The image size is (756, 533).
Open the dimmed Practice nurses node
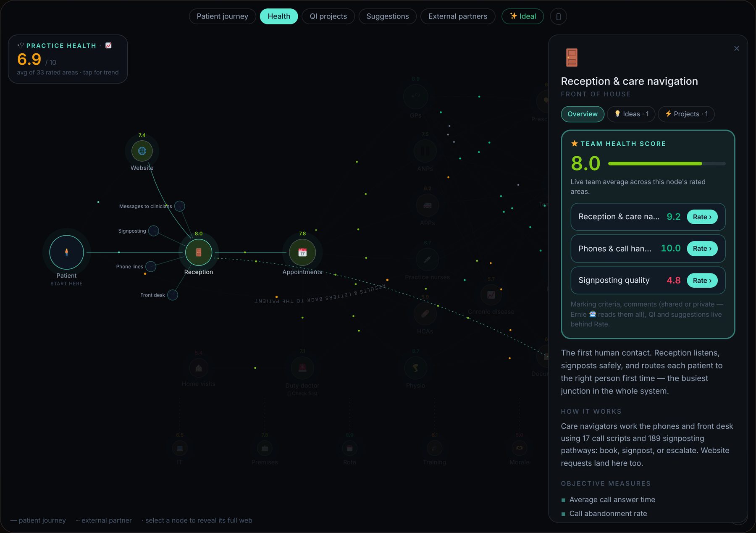click(427, 260)
